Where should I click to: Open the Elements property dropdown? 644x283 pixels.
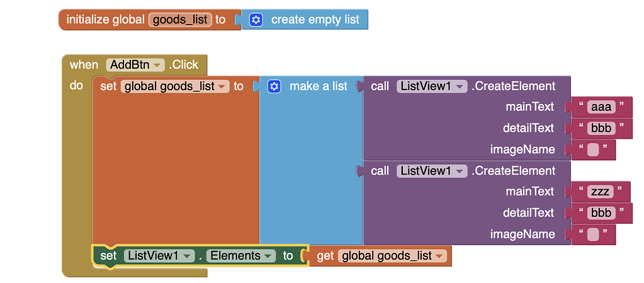240,256
